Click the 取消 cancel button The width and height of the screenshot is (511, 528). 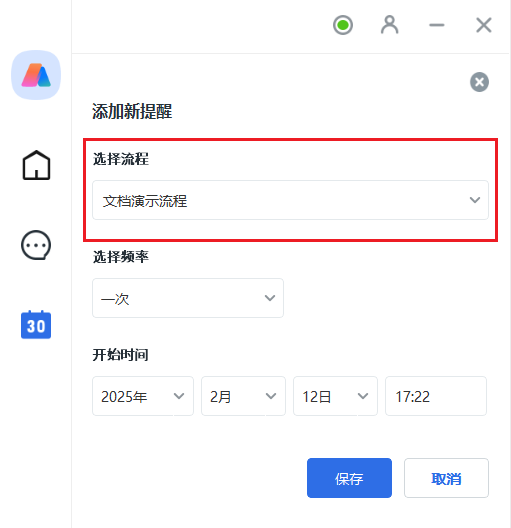click(446, 478)
